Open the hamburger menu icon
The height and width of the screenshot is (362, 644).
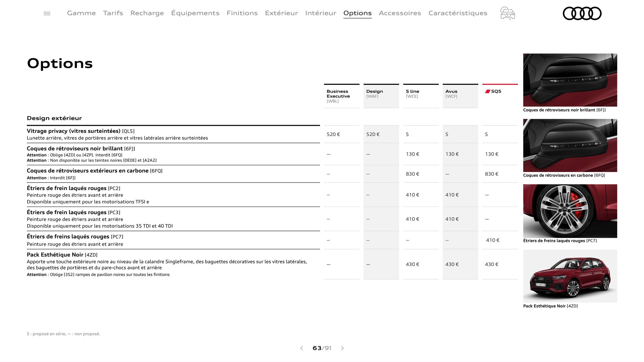(x=47, y=13)
